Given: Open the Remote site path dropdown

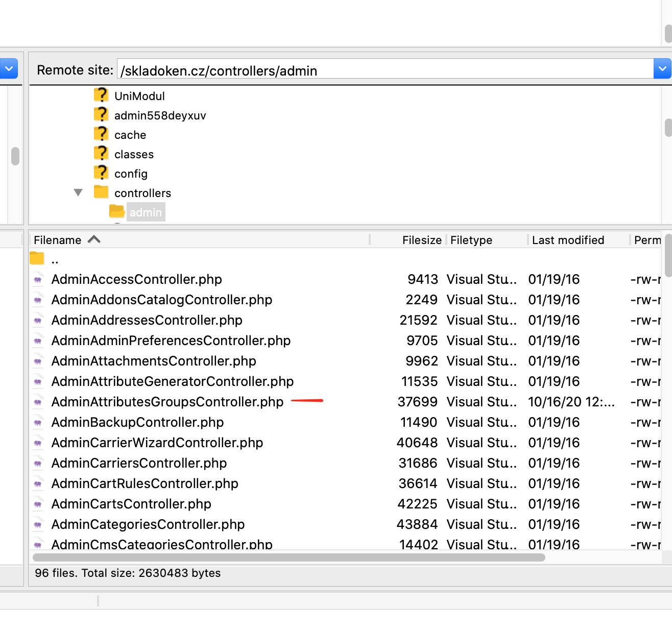Looking at the screenshot, I should 662,68.
